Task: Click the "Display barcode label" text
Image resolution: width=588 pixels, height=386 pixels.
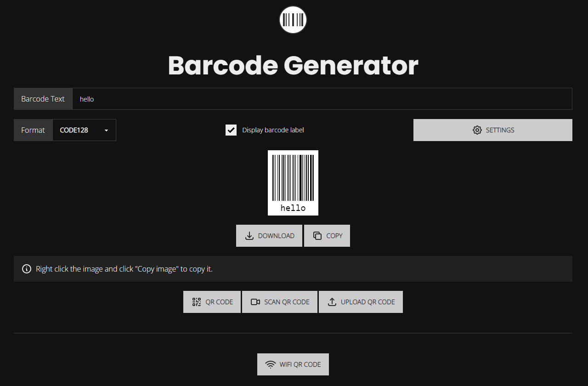Action: point(273,130)
